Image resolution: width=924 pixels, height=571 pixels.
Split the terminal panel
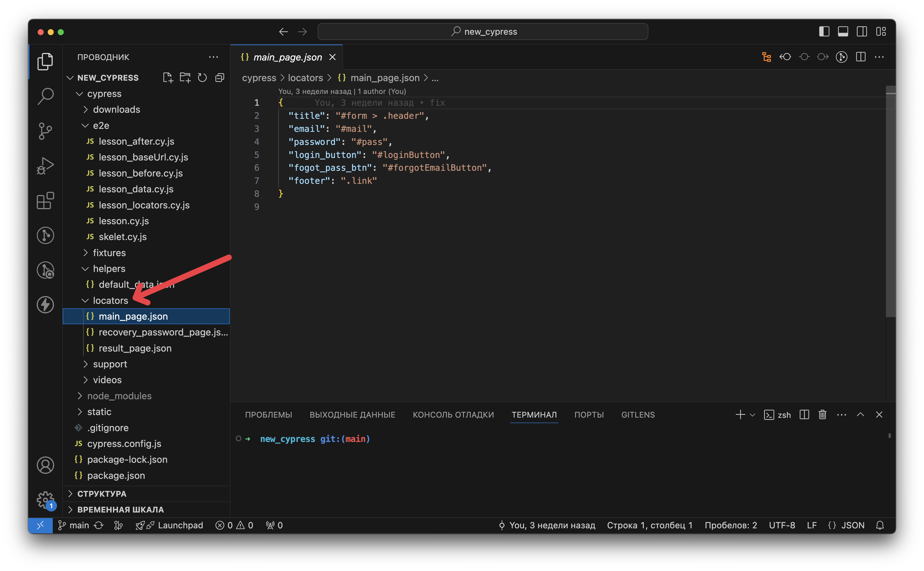pos(804,415)
